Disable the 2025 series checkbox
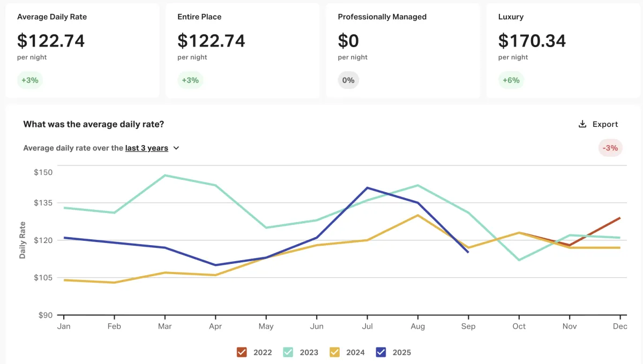643x364 pixels. coord(381,352)
